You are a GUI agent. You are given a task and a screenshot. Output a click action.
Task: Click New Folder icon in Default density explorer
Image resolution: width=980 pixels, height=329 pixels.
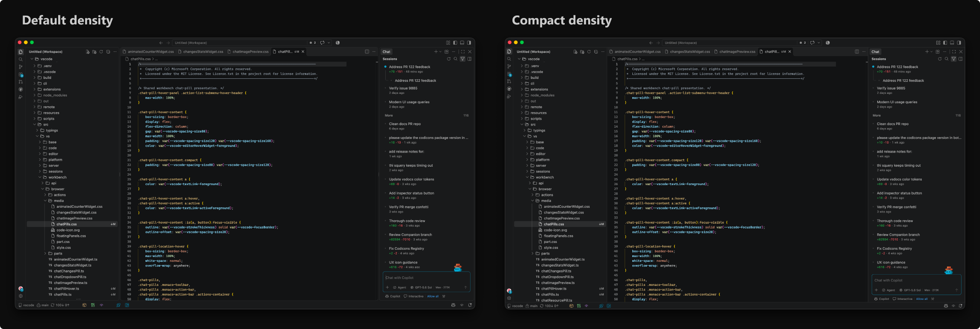[95, 52]
